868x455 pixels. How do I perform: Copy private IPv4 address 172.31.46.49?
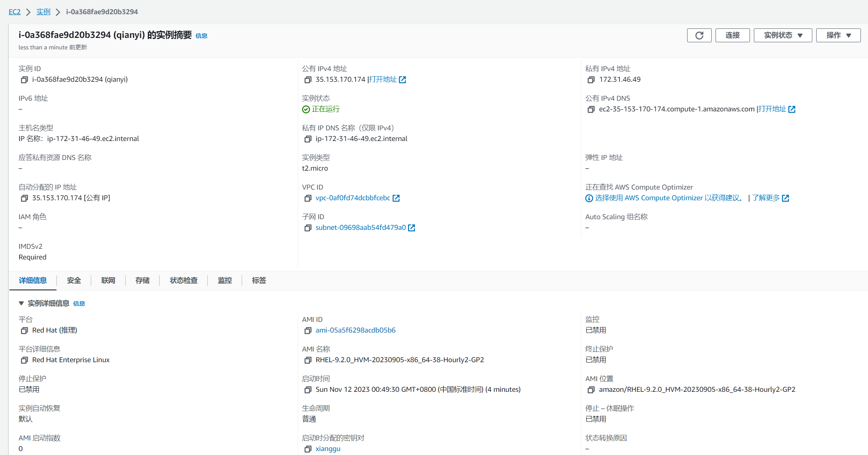[x=591, y=80]
